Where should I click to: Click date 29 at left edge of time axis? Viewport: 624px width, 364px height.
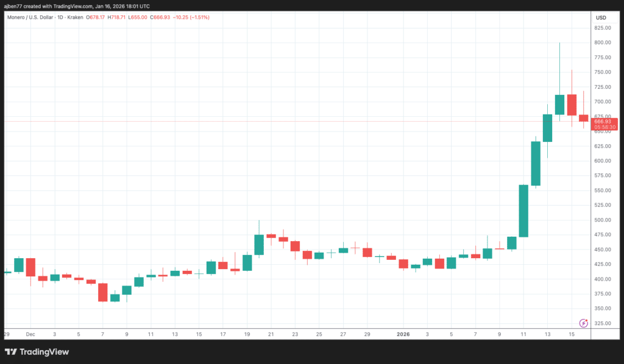point(6,334)
